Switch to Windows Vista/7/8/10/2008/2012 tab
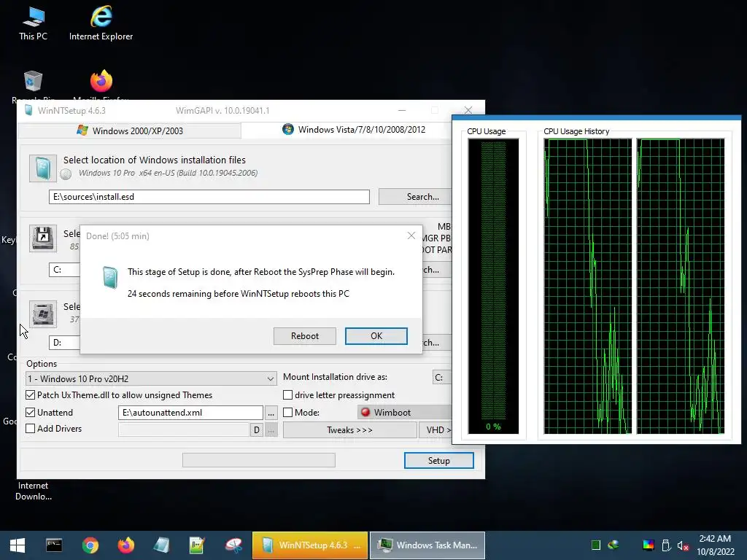Viewport: 747px width, 560px height. [354, 130]
